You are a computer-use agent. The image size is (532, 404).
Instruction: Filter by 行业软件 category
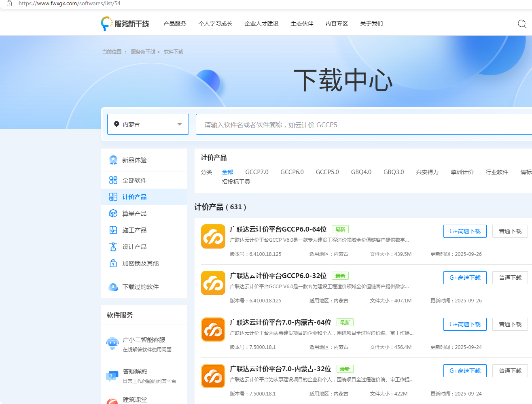pyautogui.click(x=497, y=172)
